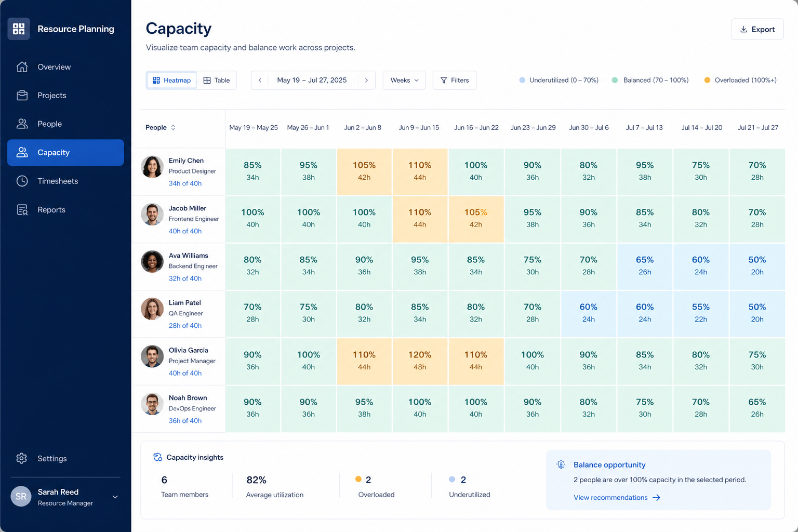The height and width of the screenshot is (532, 798).
Task: Select Ava Williams' 65% 26h cell
Action: [x=645, y=266]
